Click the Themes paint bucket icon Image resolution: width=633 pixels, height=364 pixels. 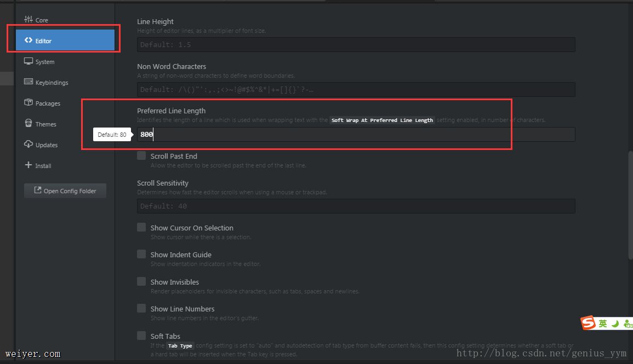point(28,124)
